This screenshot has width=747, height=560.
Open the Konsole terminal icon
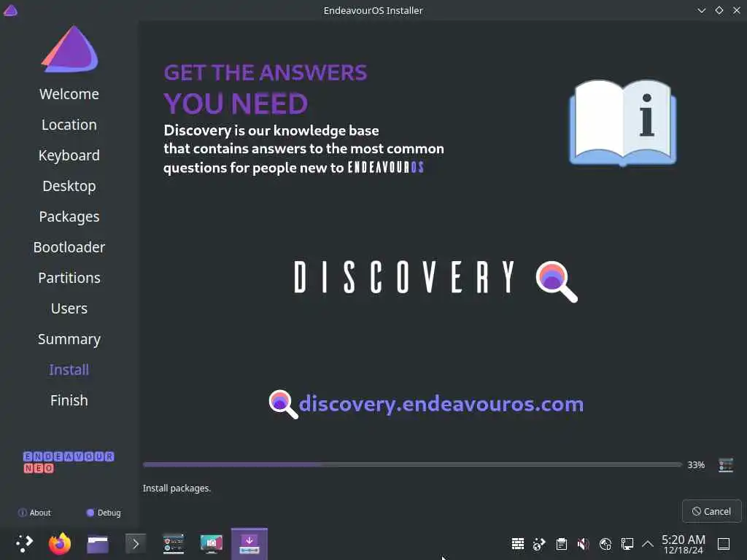[x=135, y=544]
